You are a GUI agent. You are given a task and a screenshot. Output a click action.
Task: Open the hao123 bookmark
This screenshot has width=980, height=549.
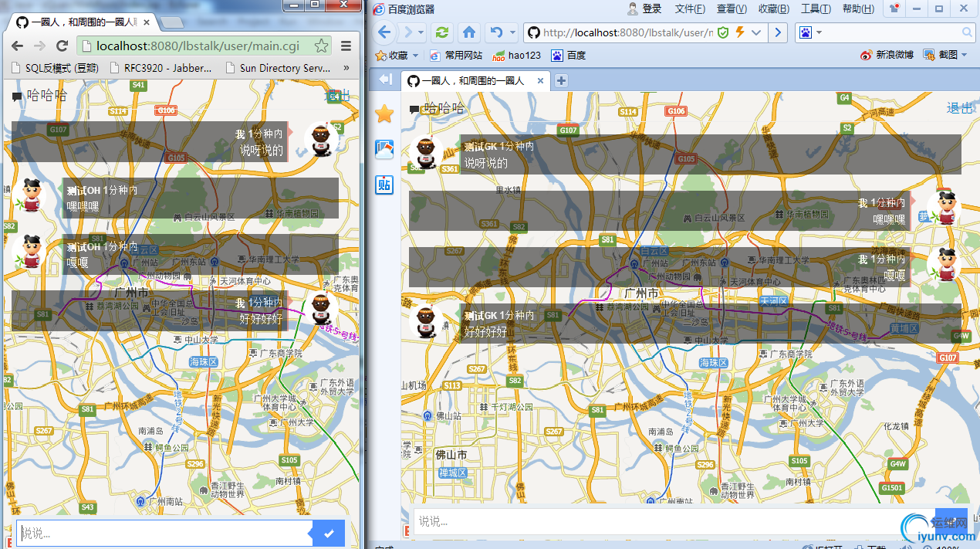coord(517,56)
